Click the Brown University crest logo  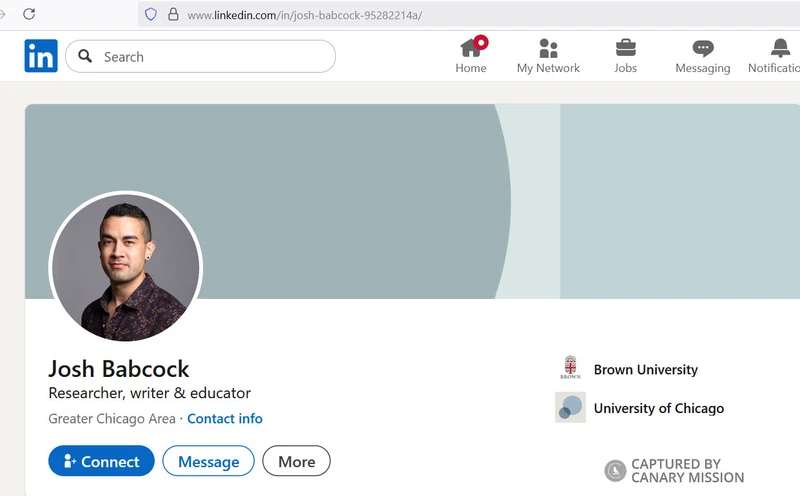570,369
